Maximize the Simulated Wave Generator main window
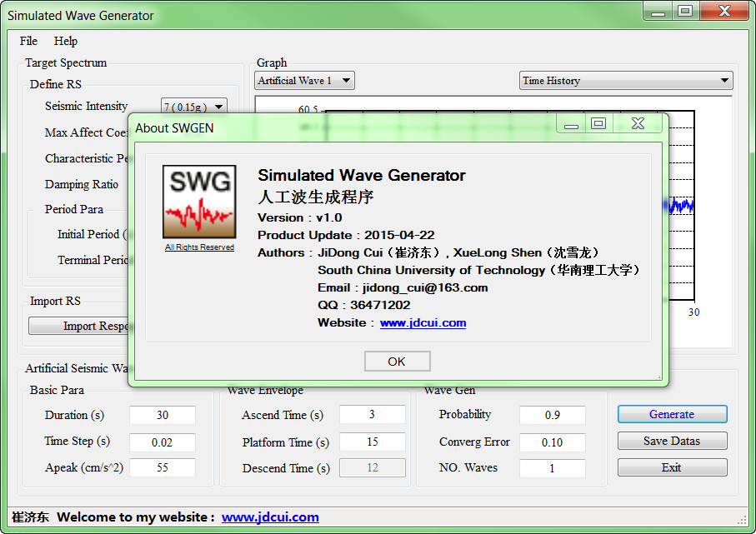756x534 pixels. [685, 11]
